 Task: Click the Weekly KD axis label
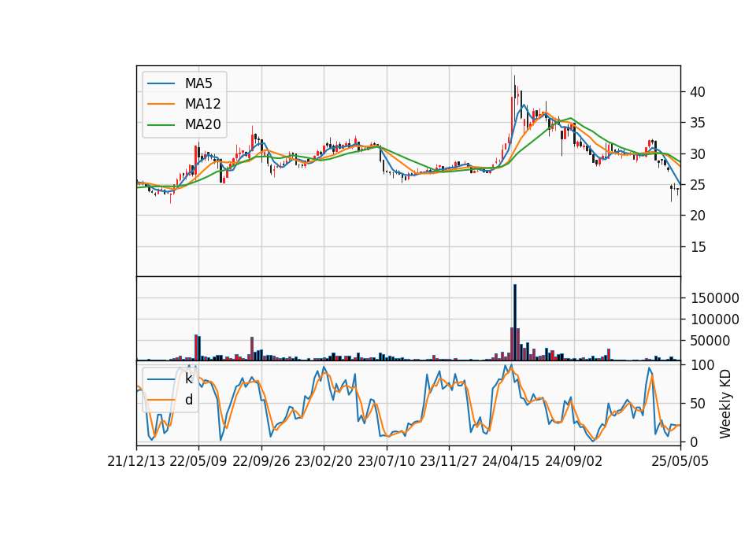click(724, 404)
